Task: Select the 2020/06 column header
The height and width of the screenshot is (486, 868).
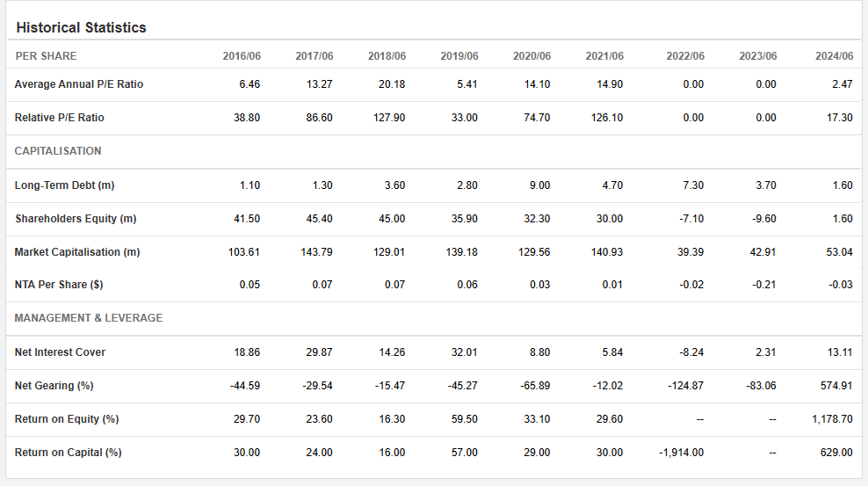Action: pyautogui.click(x=532, y=56)
